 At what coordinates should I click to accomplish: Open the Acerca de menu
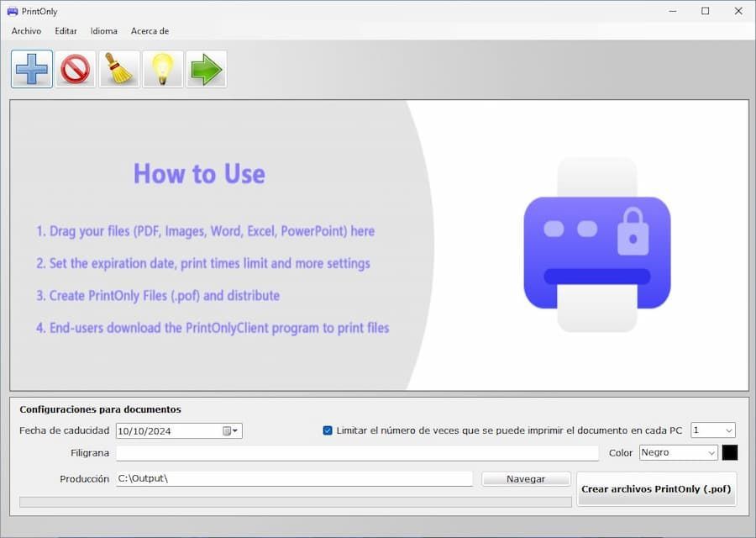tap(150, 31)
